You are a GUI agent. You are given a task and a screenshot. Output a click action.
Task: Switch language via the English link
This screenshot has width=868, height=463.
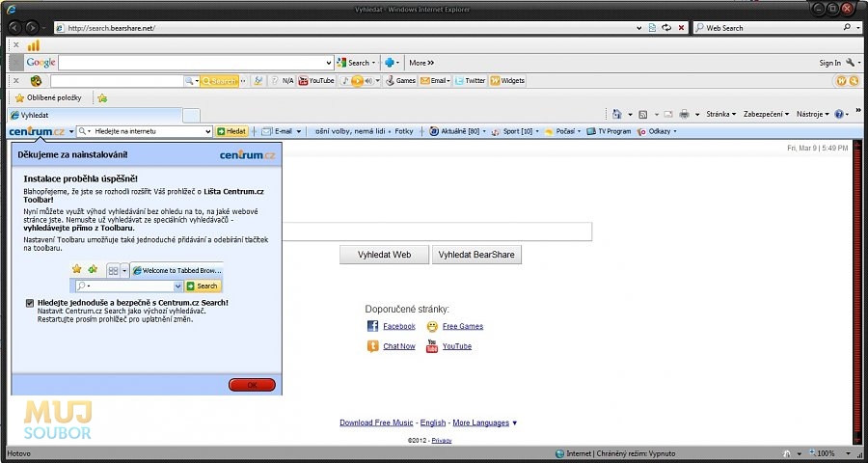point(433,422)
